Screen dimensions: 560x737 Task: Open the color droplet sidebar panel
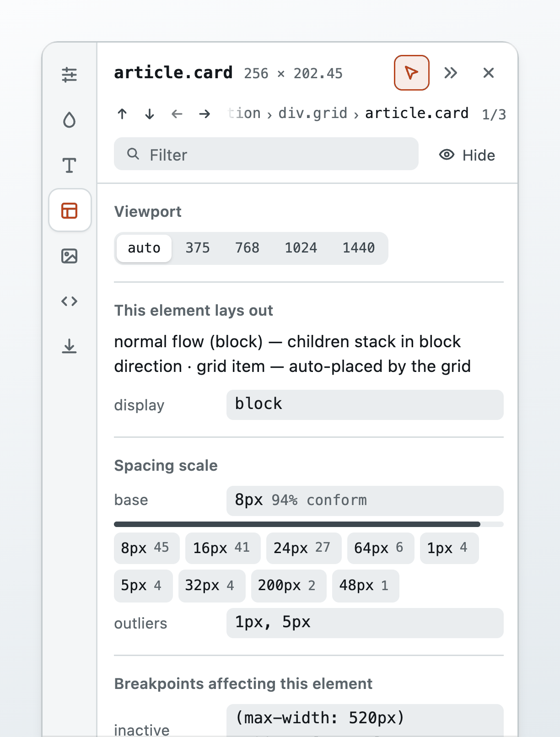(70, 120)
